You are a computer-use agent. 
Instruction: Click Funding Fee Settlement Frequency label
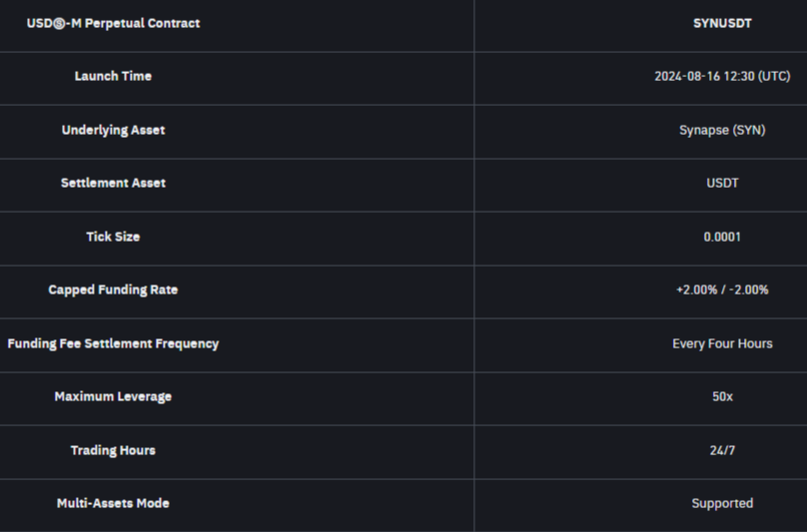tap(113, 343)
